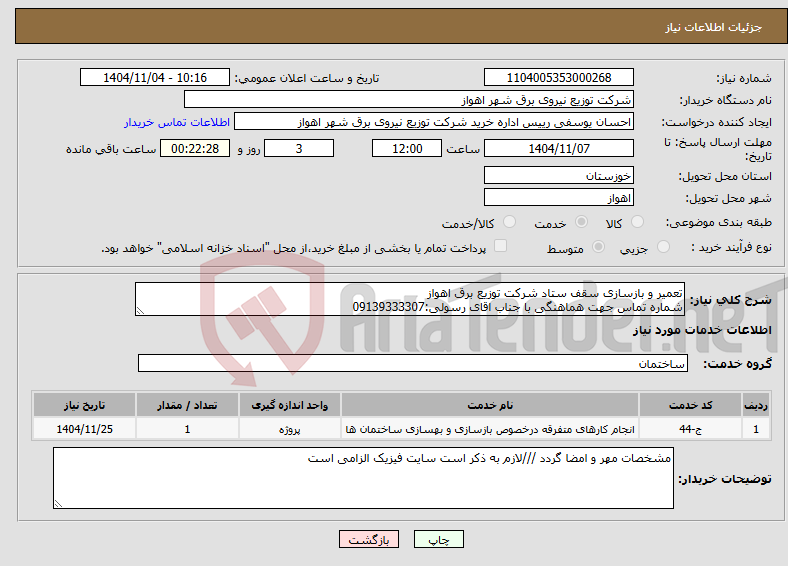Click the service name cell انجام کارهای متفرقه
Screen dimensions: 788x566
coord(490,429)
